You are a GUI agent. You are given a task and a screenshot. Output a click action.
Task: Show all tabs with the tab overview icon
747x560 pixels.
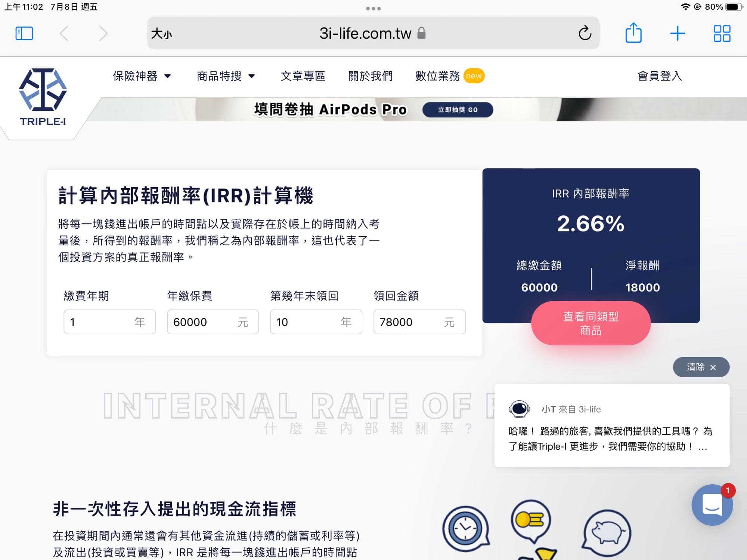722,33
